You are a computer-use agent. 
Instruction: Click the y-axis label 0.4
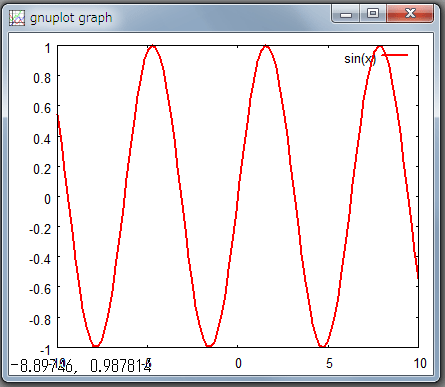42,139
